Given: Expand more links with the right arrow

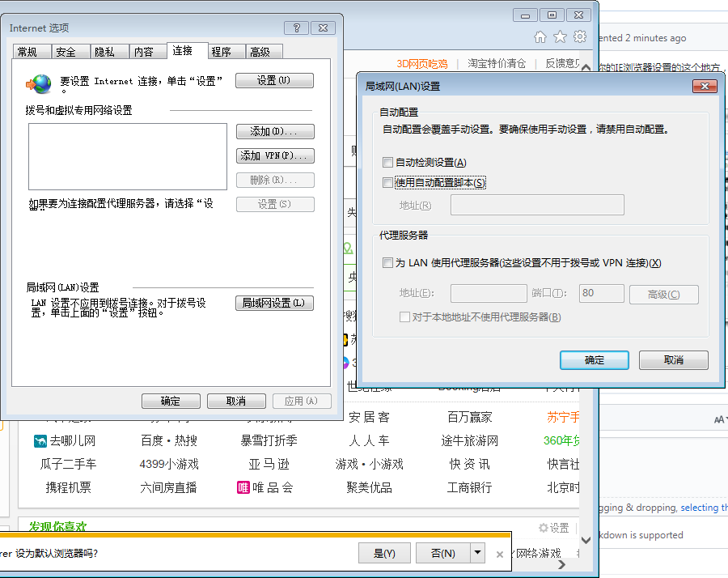Looking at the screenshot, I should point(561,565).
